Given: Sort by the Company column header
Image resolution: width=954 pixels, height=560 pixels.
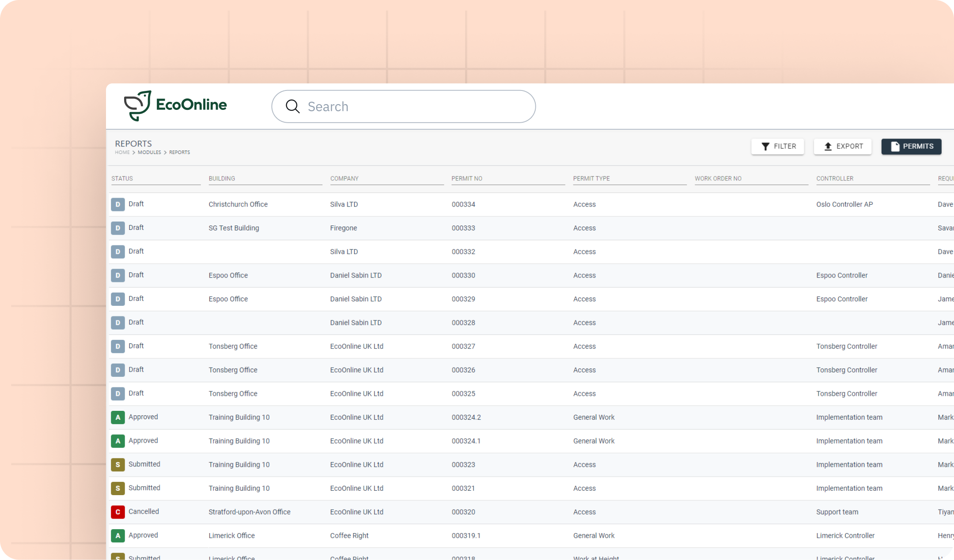Looking at the screenshot, I should point(344,179).
